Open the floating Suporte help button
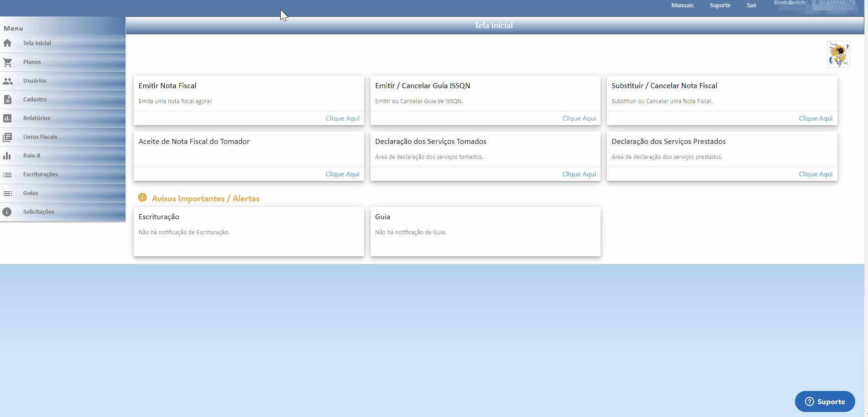This screenshot has height=417, width=868. [825, 401]
